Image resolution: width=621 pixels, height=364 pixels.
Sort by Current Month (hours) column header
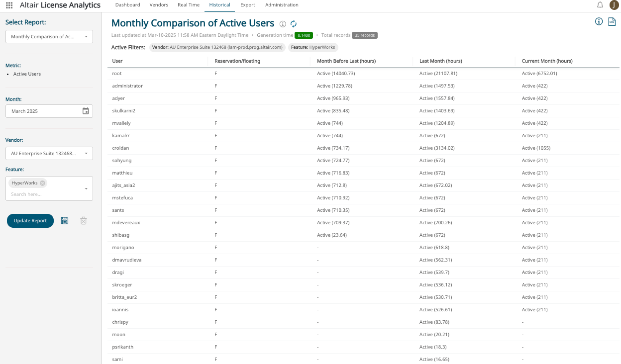(x=547, y=61)
